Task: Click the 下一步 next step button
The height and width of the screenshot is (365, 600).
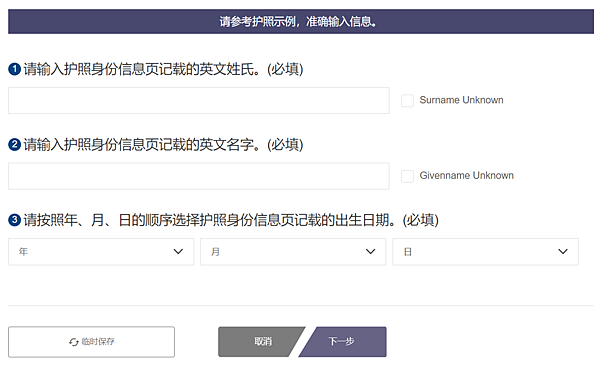Action: pyautogui.click(x=343, y=342)
